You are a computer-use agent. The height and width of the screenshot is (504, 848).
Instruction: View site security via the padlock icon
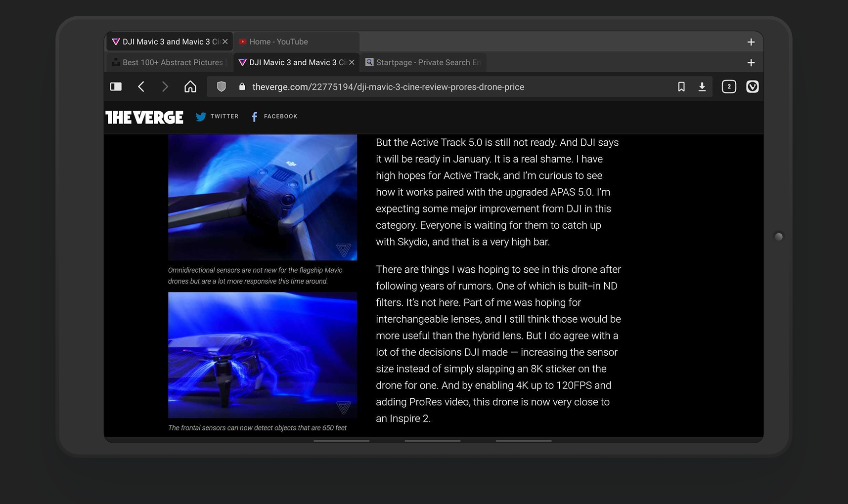coord(242,86)
